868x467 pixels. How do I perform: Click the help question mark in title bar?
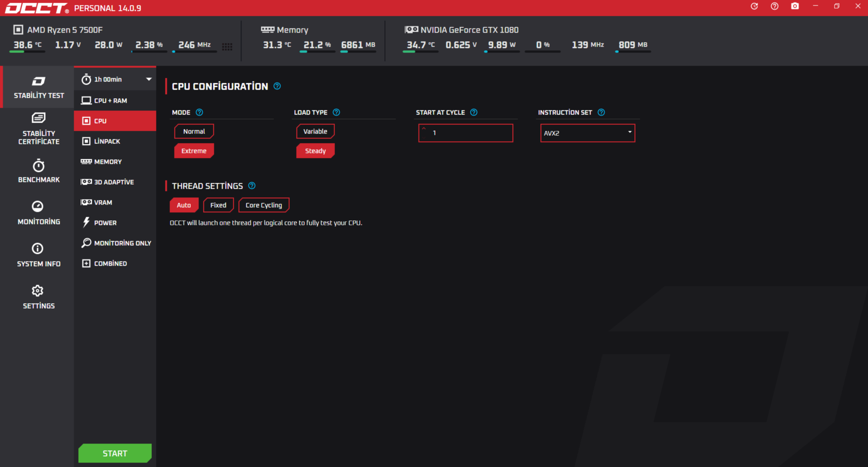(x=774, y=6)
